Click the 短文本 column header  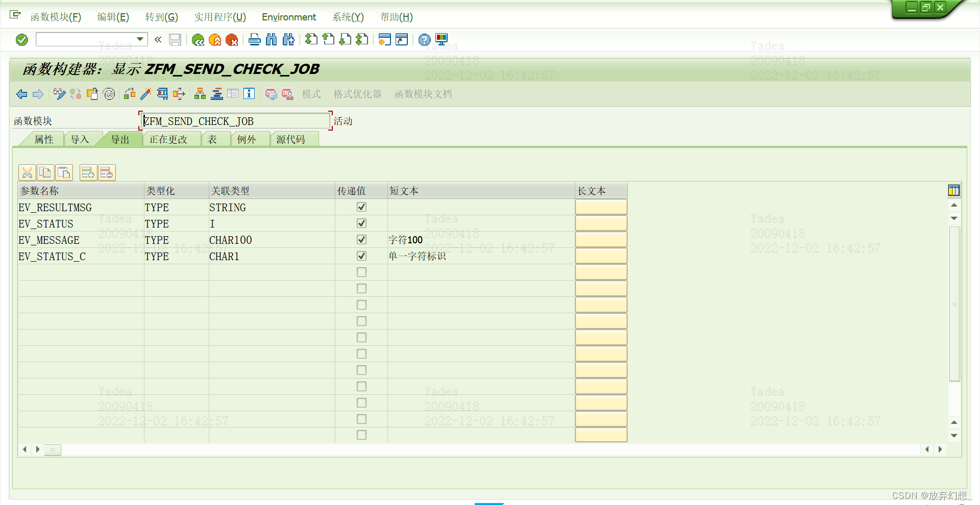click(481, 191)
